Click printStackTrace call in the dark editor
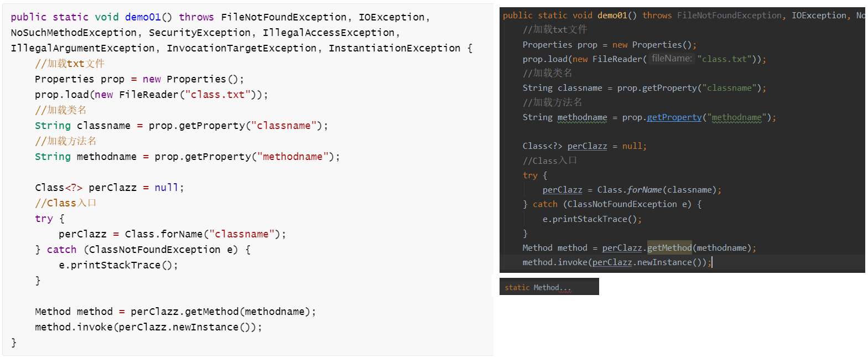Image resolution: width=868 pixels, height=357 pixels. 589,219
